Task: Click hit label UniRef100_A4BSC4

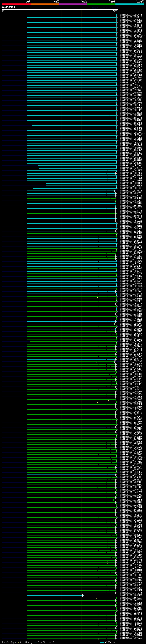Action: pos(131,590)
